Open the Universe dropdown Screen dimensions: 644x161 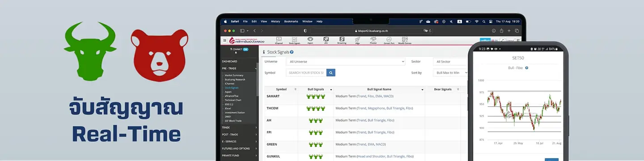345,62
